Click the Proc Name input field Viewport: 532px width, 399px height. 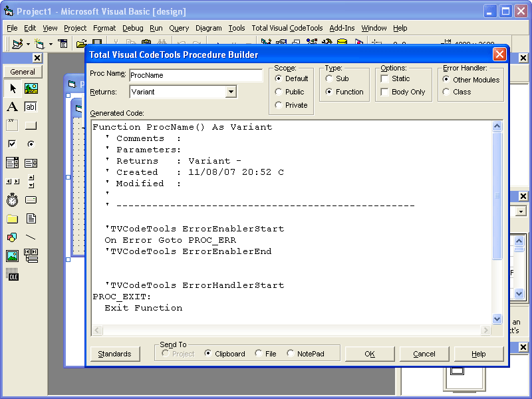196,75
